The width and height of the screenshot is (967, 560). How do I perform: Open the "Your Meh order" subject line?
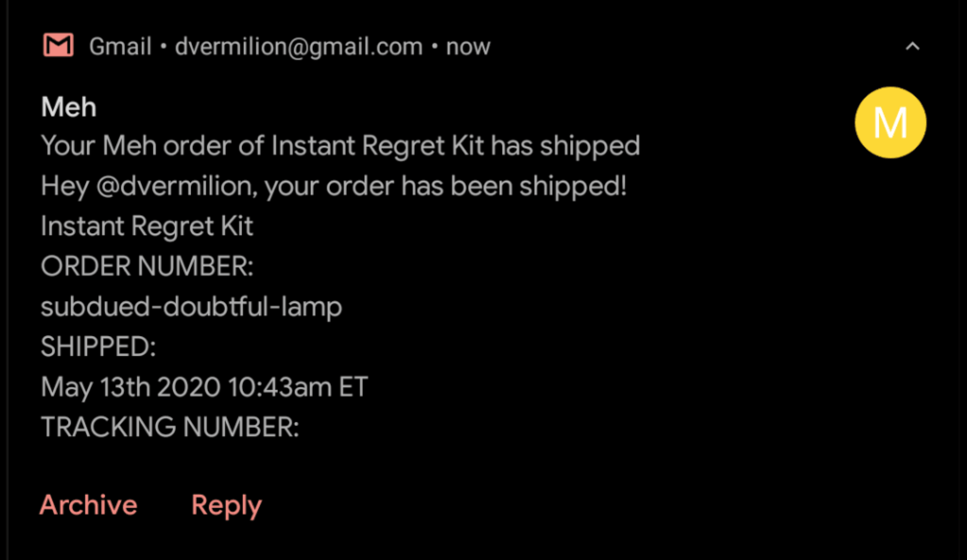pos(340,145)
